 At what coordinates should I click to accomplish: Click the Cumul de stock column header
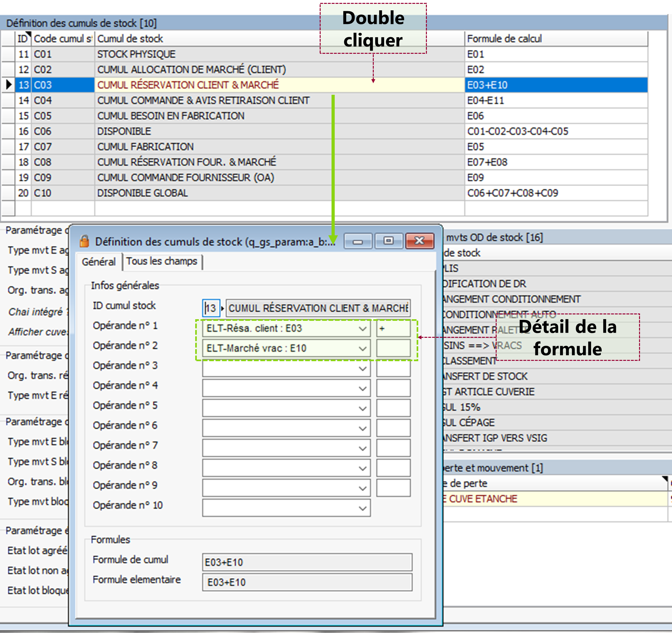[x=130, y=39]
